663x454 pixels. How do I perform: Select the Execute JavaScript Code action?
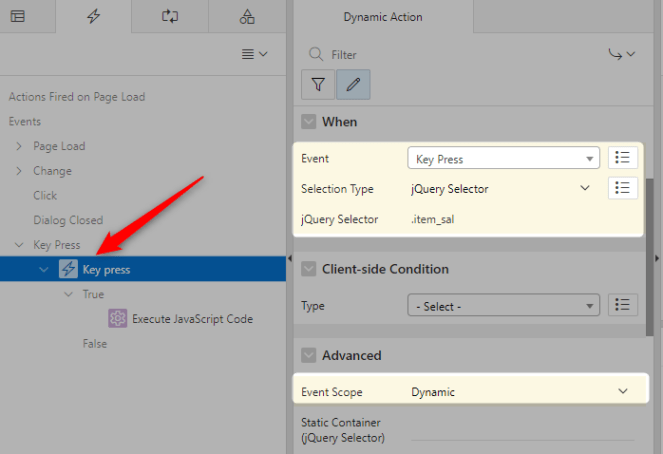(x=192, y=319)
